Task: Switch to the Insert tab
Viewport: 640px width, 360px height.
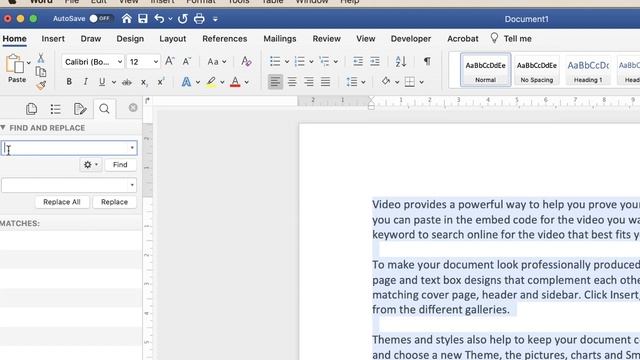Action: tap(53, 39)
